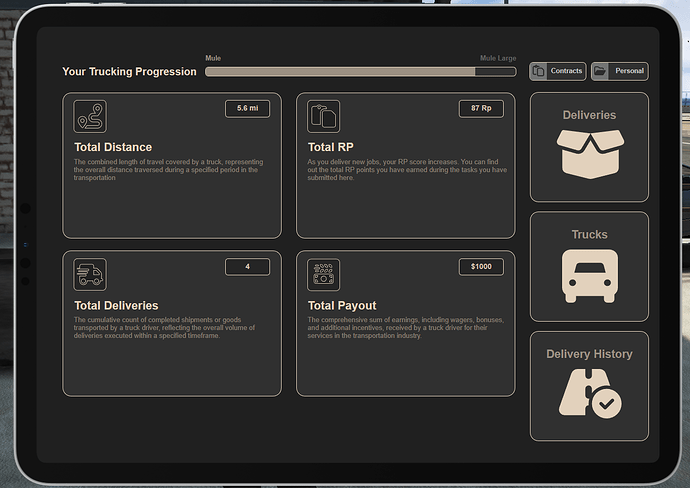690x488 pixels.
Task: Click the 5.6 mi distance value
Action: pos(247,109)
